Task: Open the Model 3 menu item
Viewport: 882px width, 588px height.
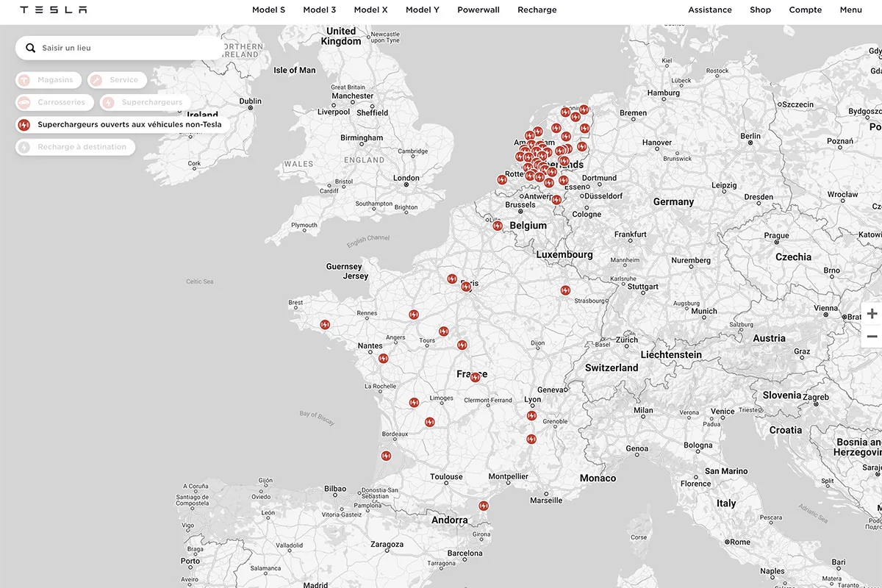Action: click(320, 10)
